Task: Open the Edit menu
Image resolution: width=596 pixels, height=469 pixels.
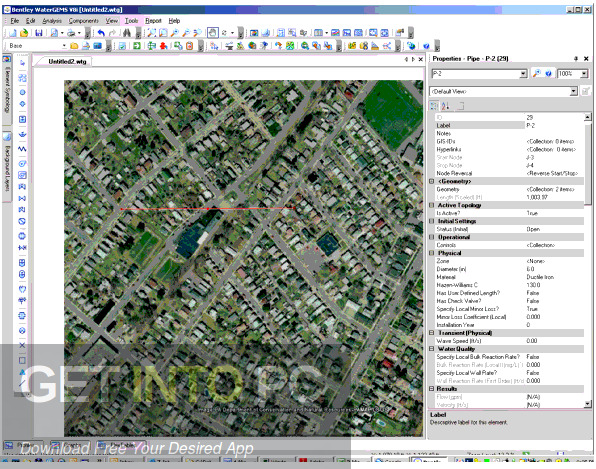Action: click(x=30, y=21)
